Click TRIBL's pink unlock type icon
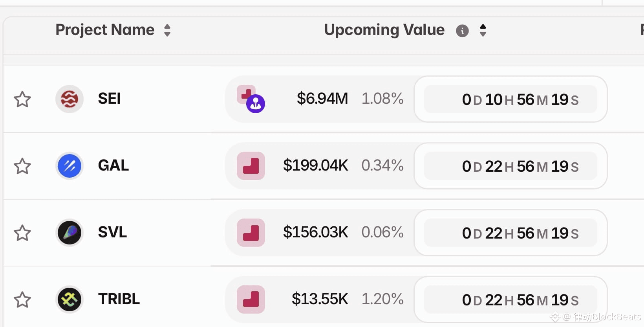 pos(251,299)
